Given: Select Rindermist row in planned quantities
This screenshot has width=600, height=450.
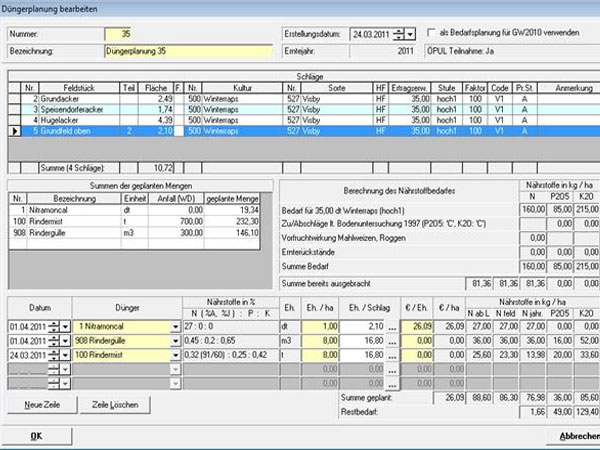Looking at the screenshot, I should coord(134,221).
